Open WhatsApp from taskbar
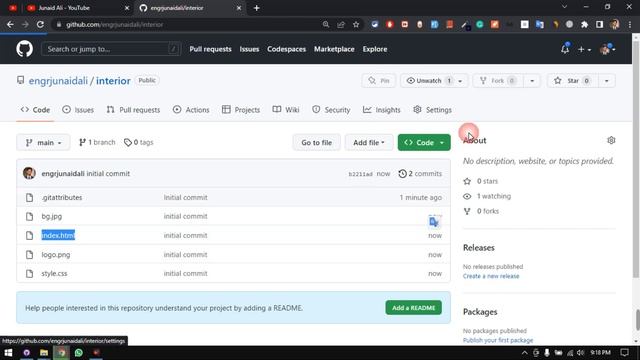The height and width of the screenshot is (360, 640). coord(79,353)
